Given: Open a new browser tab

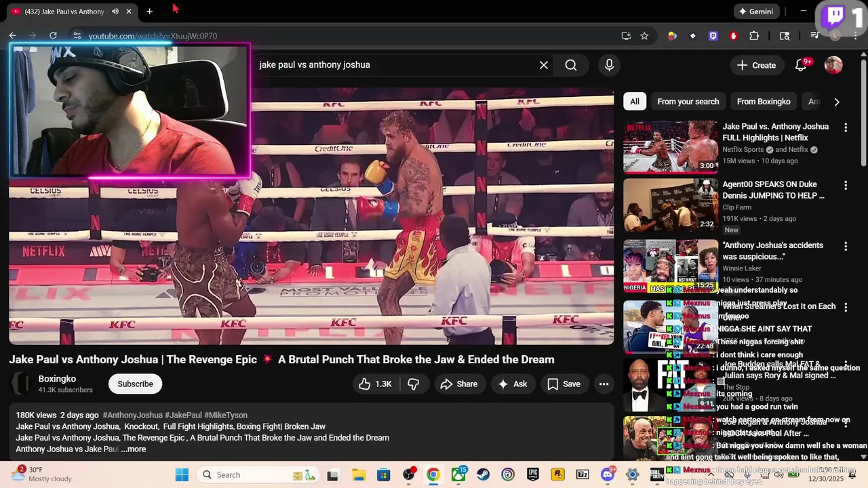Looking at the screenshot, I should [x=149, y=12].
